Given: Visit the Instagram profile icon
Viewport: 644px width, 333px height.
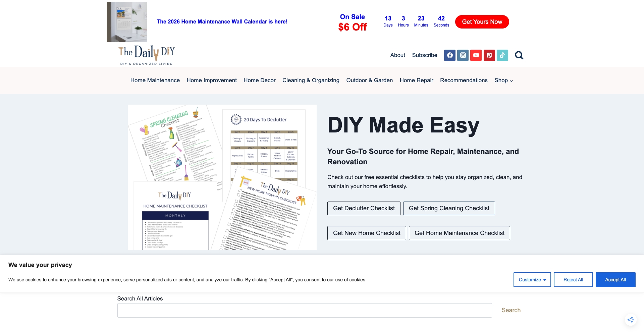Looking at the screenshot, I should 463,55.
